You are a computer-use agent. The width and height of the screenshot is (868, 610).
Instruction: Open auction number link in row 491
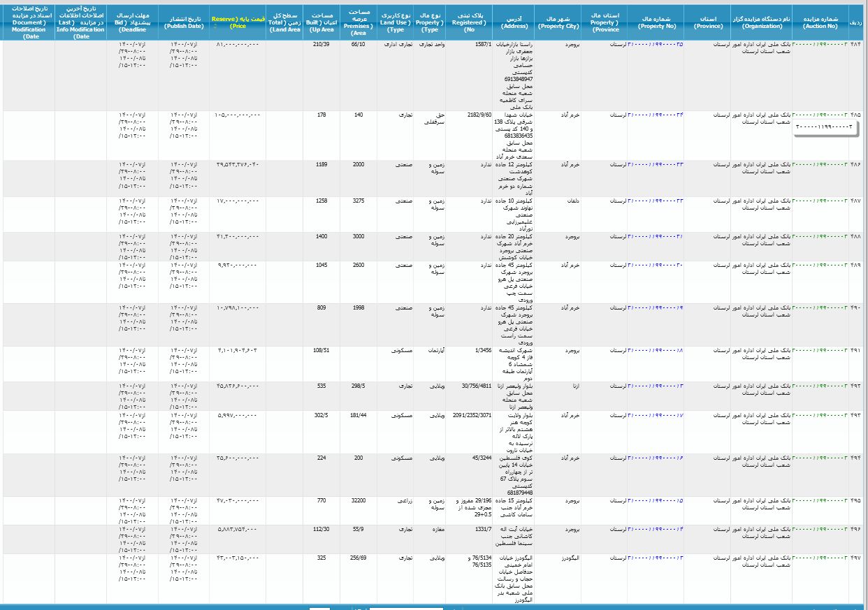tap(820, 350)
